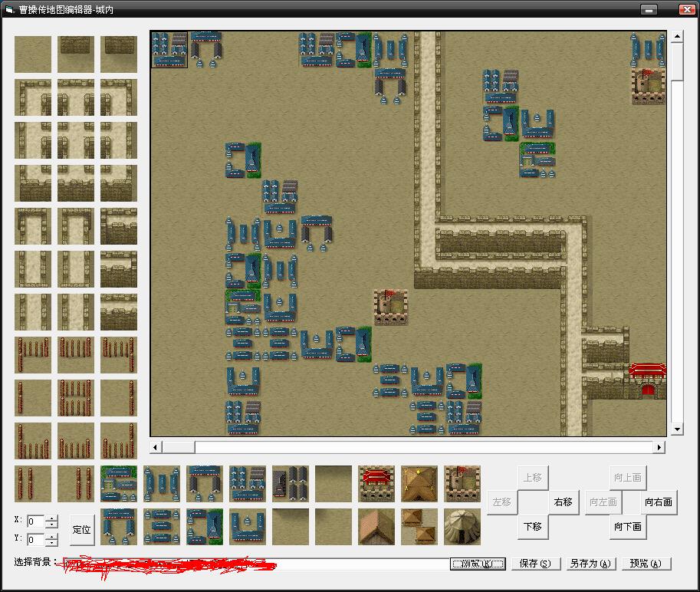This screenshot has height=592, width=700.
Task: Click the 定位 locate button
Action: [x=82, y=530]
